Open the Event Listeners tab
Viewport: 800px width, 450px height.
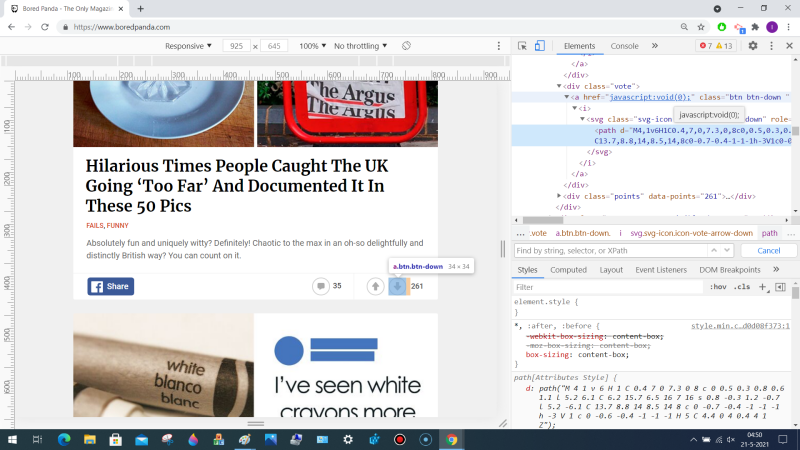click(x=661, y=270)
